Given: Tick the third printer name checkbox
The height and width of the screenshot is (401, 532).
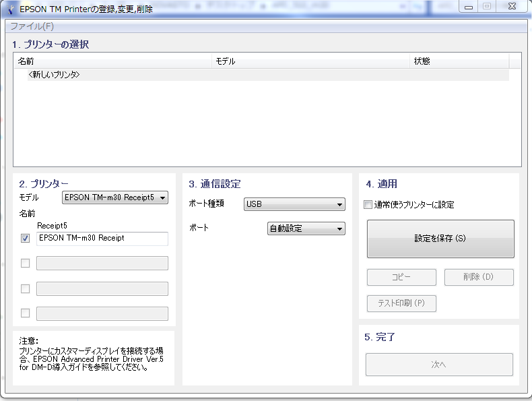Looking at the screenshot, I should pos(25,288).
